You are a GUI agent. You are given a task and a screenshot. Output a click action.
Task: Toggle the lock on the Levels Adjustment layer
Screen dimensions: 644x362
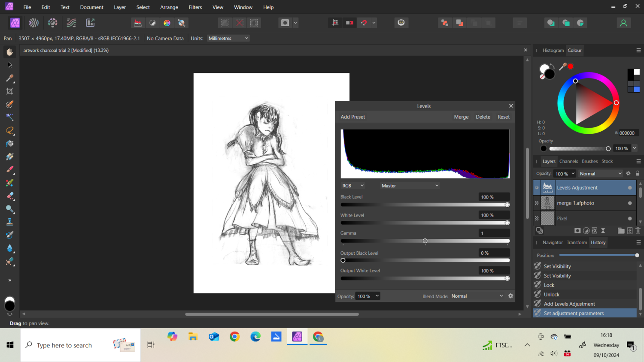pyautogui.click(x=637, y=173)
